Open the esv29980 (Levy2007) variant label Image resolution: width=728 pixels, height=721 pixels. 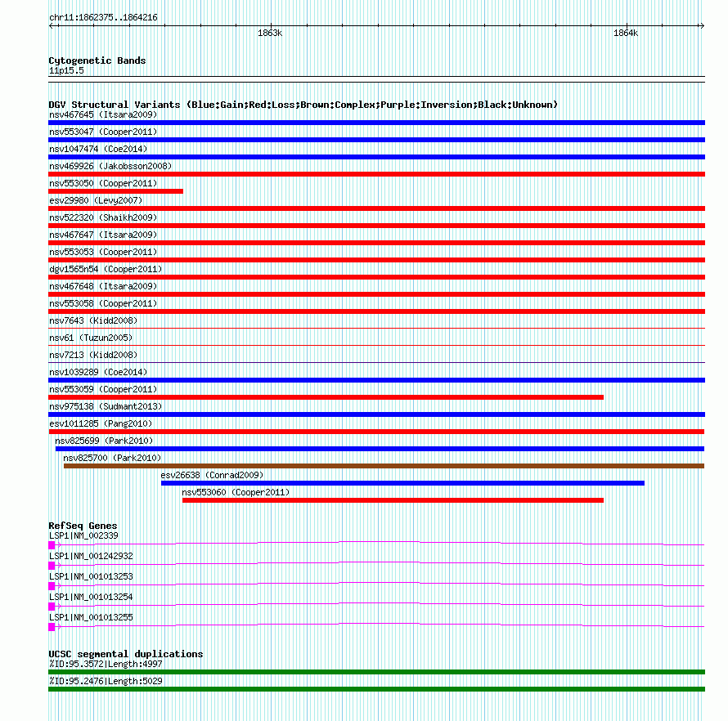pyautogui.click(x=96, y=200)
